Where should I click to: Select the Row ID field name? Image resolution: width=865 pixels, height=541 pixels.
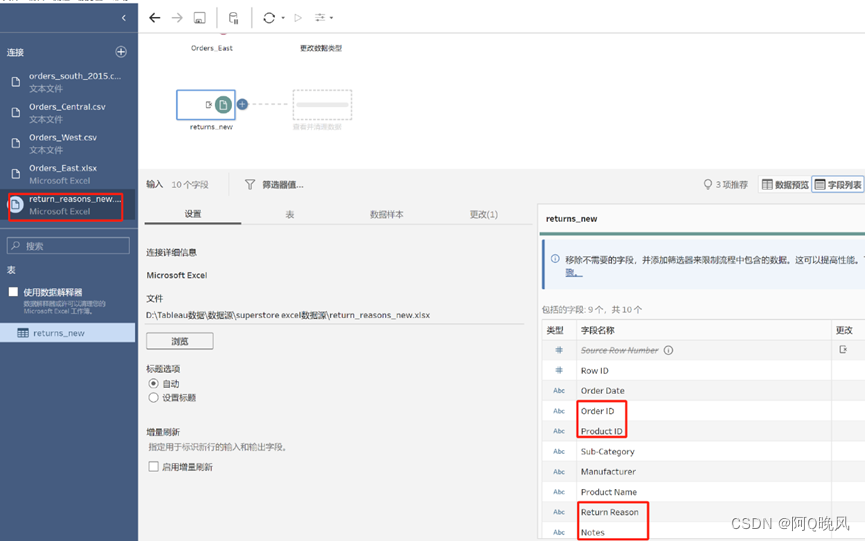[595, 371]
